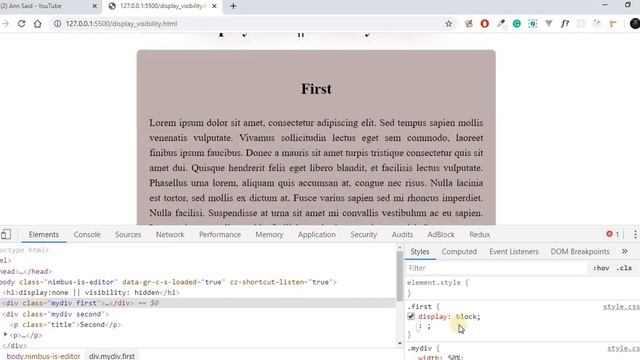Select the h1 display:none node

point(91,293)
